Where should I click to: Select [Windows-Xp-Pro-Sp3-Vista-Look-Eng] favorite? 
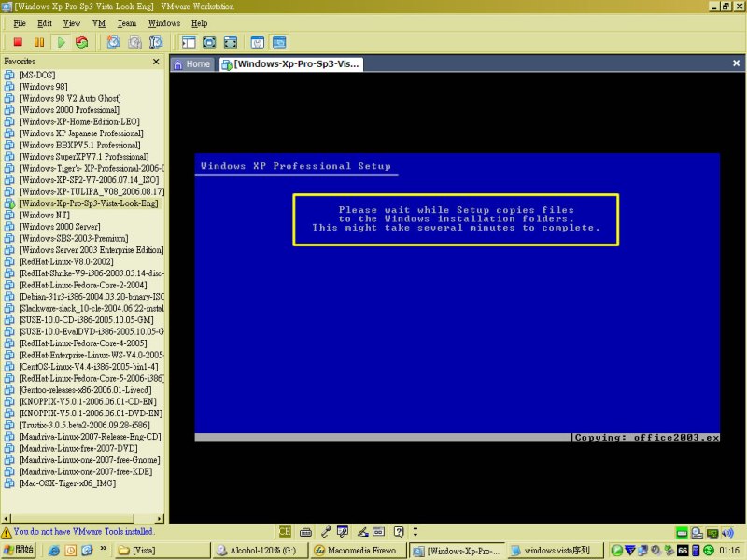pos(89,203)
